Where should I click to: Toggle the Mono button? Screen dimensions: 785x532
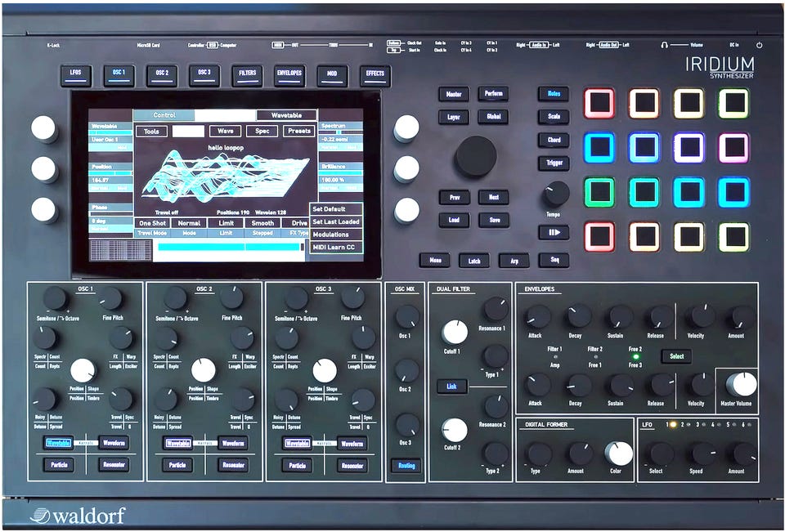[x=434, y=260]
